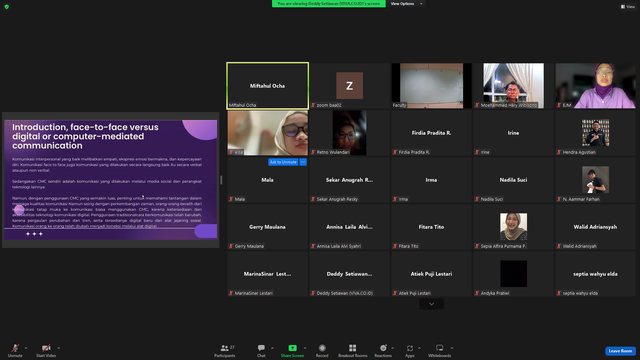This screenshot has height=360, width=640.
Task: Select Gerry Maulana participant tile
Action: [x=268, y=227]
